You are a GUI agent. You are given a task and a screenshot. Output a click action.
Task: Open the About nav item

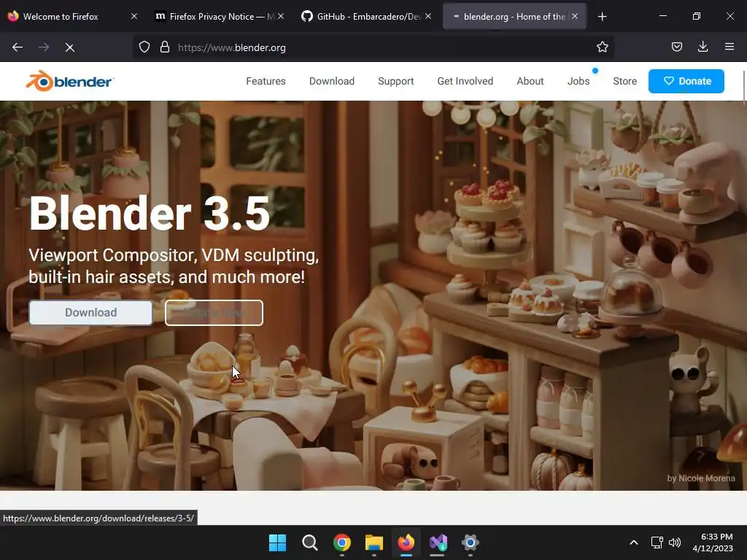coord(530,81)
